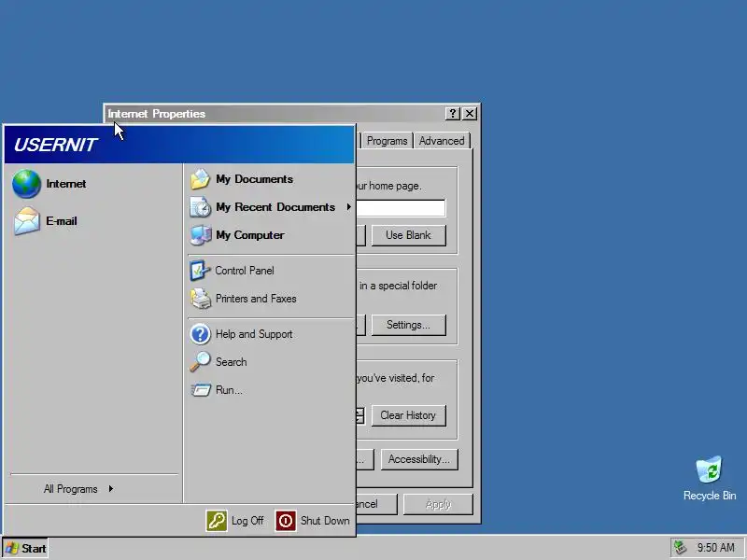Viewport: 747px width, 560px height.
Task: Click the All Programs label
Action: coord(71,489)
